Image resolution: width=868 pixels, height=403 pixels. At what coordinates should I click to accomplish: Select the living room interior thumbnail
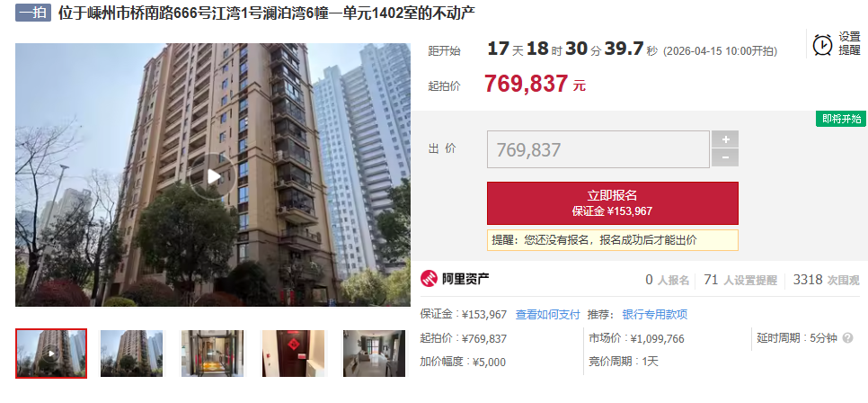(x=374, y=354)
